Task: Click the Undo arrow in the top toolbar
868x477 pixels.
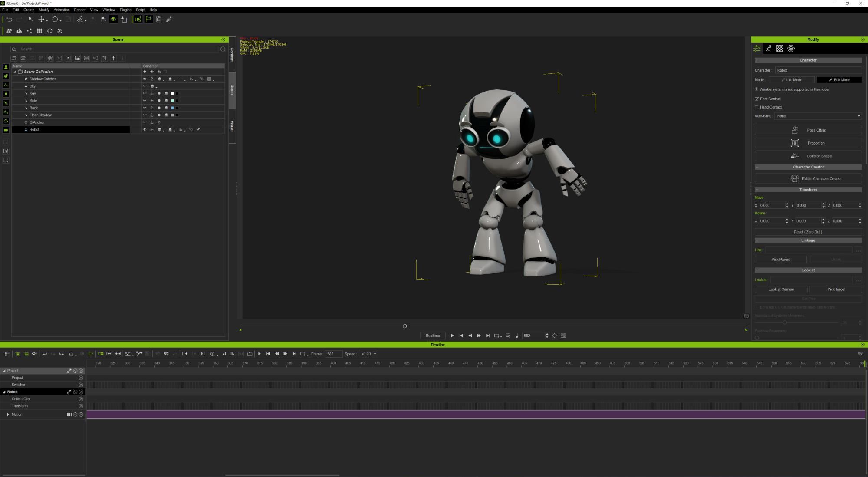Action: pyautogui.click(x=9, y=20)
